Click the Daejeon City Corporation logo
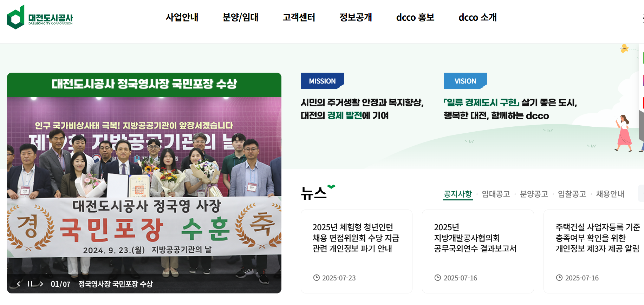The height and width of the screenshot is (305, 644). click(x=40, y=17)
